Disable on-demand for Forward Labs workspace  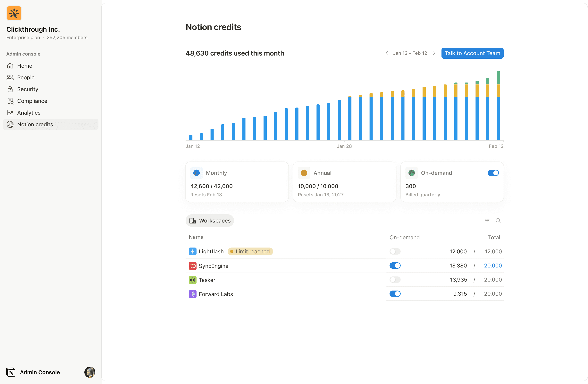pyautogui.click(x=395, y=294)
